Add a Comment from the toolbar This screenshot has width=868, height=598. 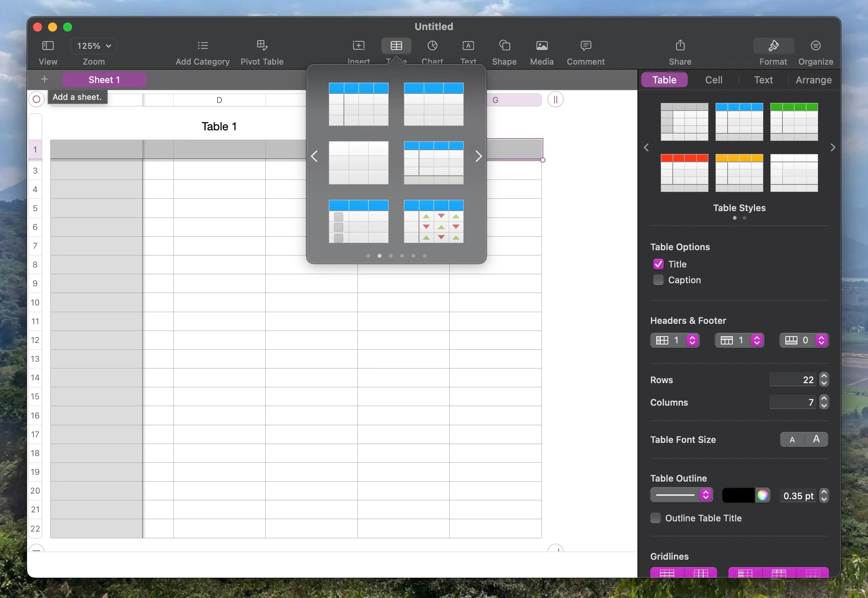[x=585, y=46]
